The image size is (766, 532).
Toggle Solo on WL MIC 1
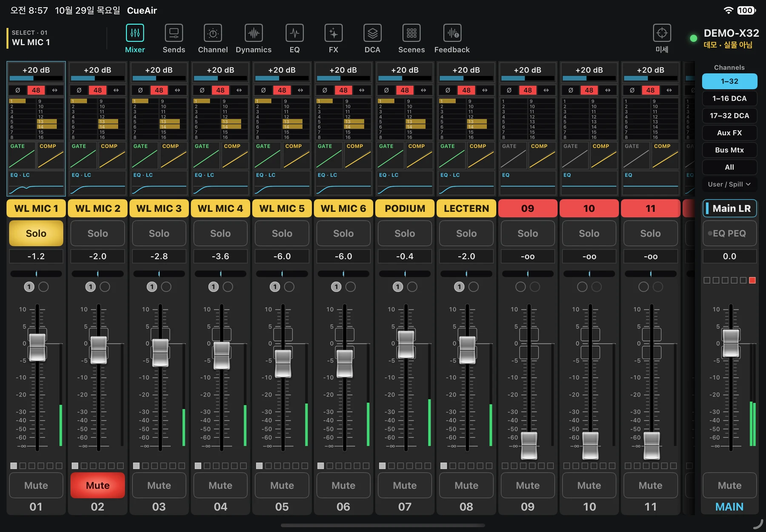(36, 233)
